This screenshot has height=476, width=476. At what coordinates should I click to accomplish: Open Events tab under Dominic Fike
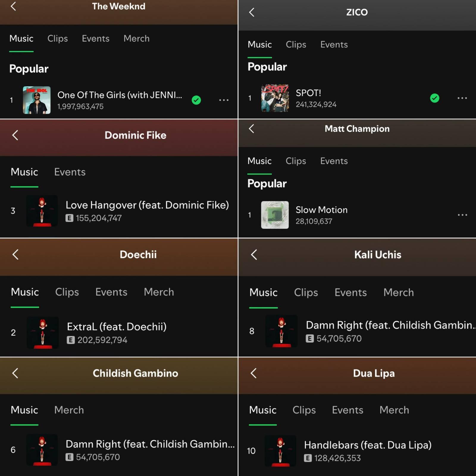70,172
